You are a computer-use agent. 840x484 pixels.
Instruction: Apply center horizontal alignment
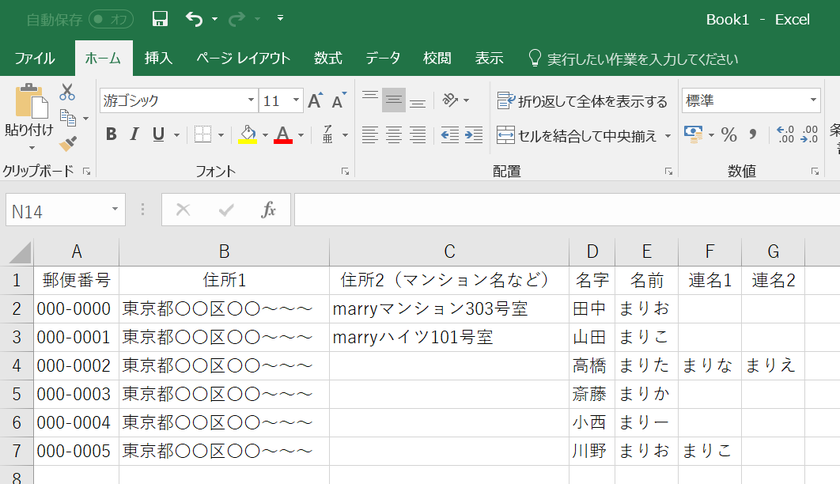(394, 134)
